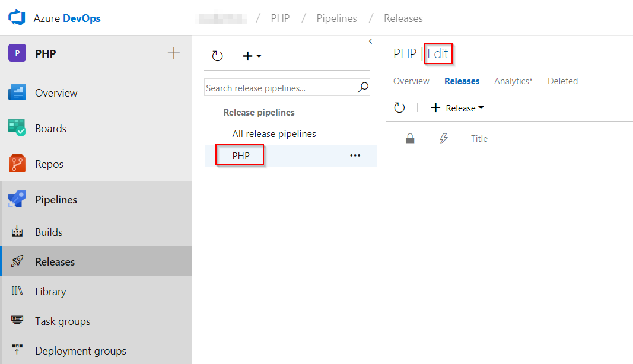
Task: Click the Azure DevOps logo icon
Action: (x=17, y=18)
